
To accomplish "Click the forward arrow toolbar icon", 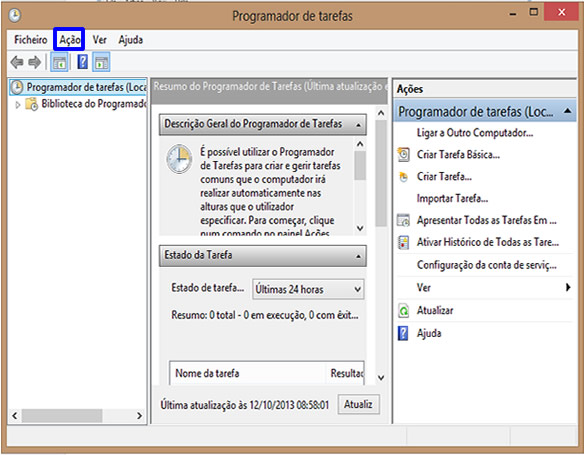I will pos(35,62).
